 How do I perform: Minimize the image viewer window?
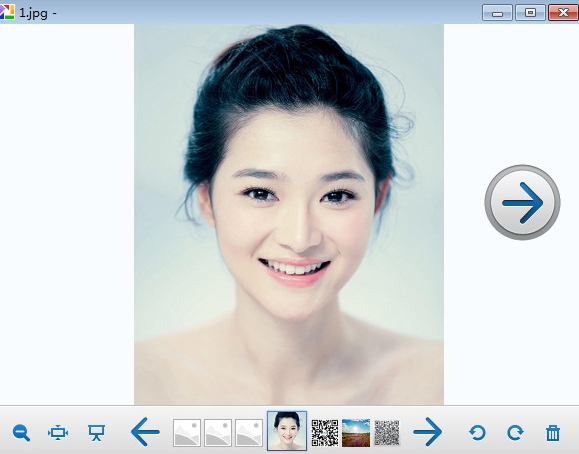497,13
